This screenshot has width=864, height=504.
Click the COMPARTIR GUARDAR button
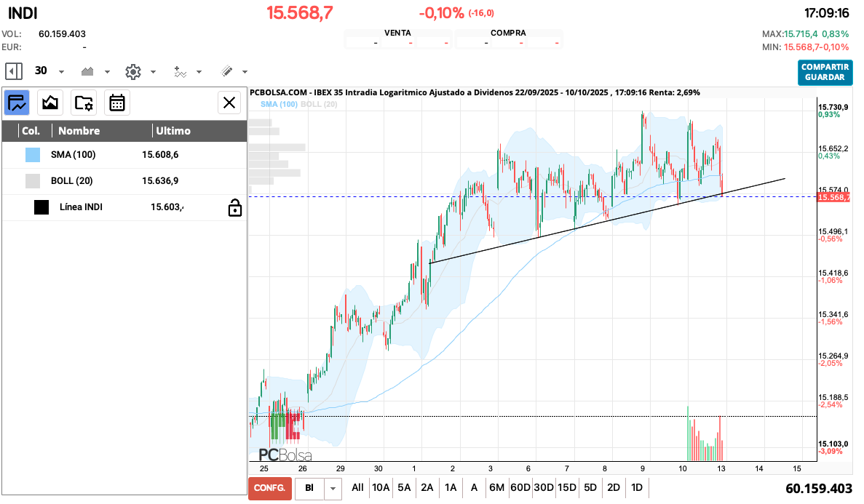tap(825, 72)
